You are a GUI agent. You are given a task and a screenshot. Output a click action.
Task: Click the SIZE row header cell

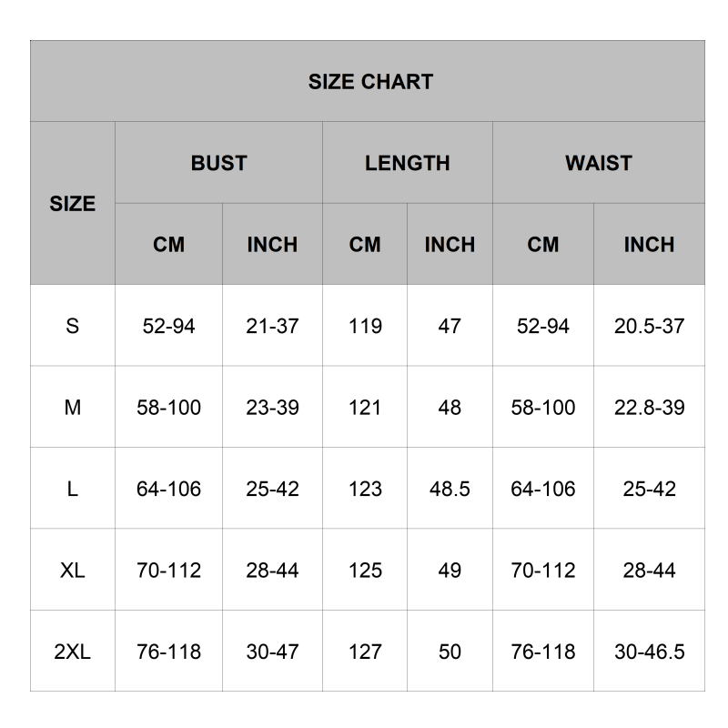[x=73, y=204]
